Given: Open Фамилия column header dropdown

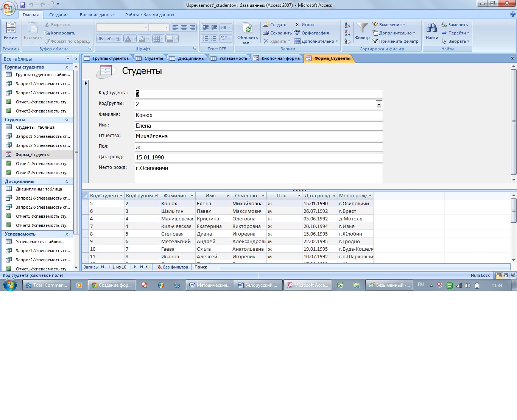Looking at the screenshot, I should click(x=192, y=196).
